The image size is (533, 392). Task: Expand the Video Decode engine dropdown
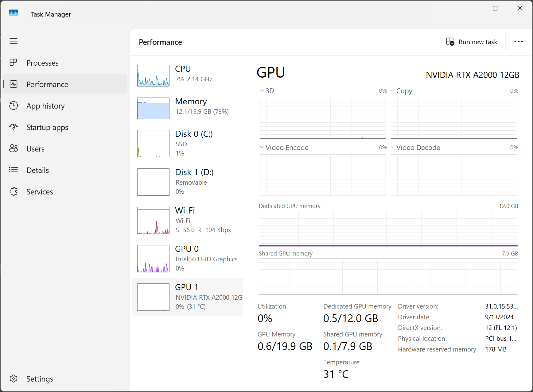392,147
